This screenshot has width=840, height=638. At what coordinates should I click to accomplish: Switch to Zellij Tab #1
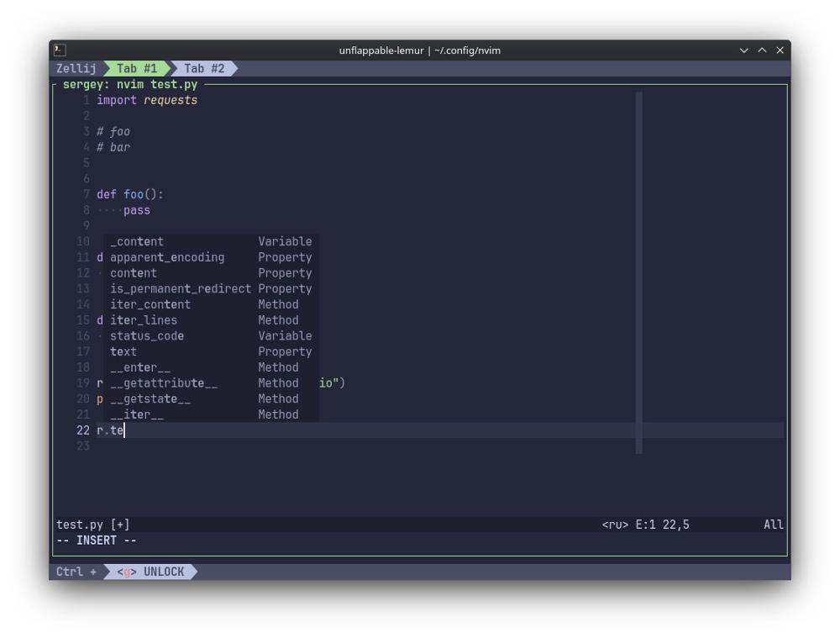(x=137, y=68)
